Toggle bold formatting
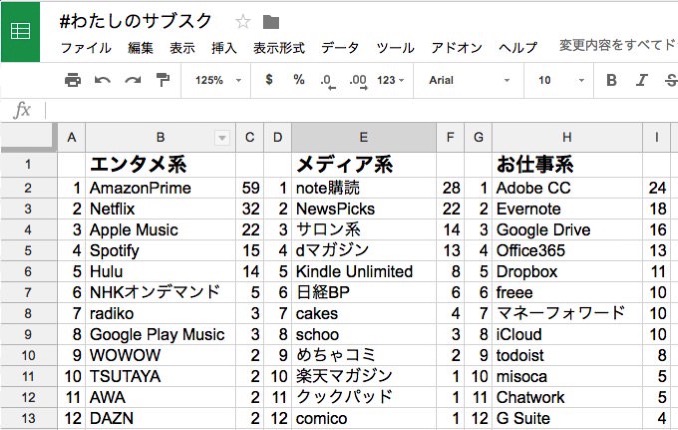678x430 pixels. [611, 80]
